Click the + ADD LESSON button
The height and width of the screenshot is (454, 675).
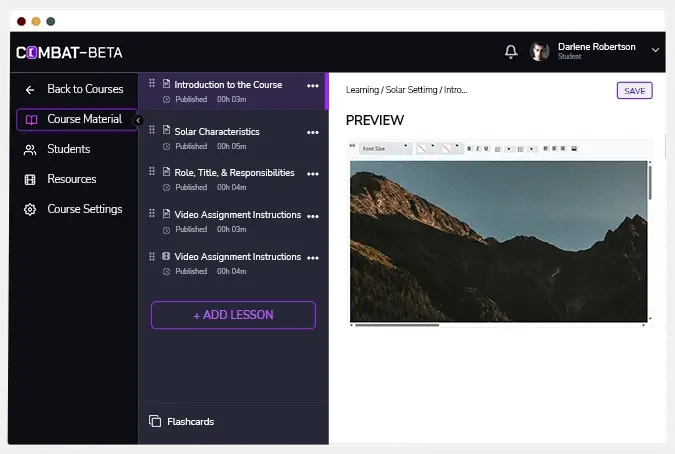tap(233, 315)
